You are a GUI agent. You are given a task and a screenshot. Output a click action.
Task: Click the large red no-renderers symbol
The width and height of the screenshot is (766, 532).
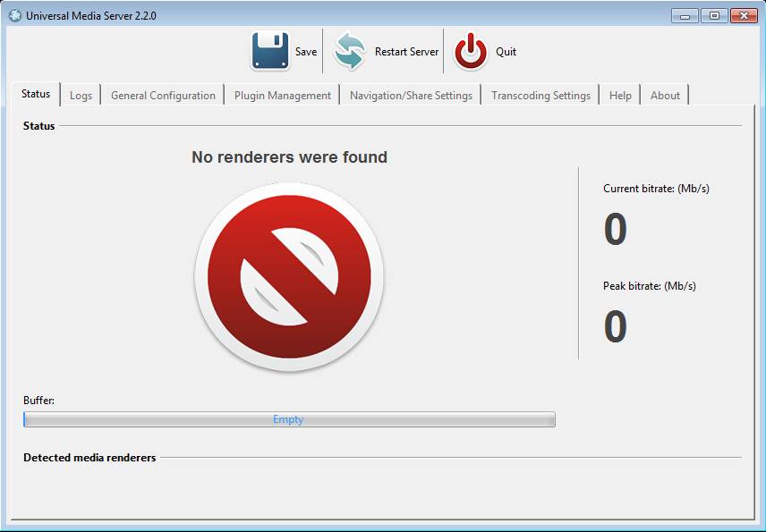pyautogui.click(x=289, y=276)
